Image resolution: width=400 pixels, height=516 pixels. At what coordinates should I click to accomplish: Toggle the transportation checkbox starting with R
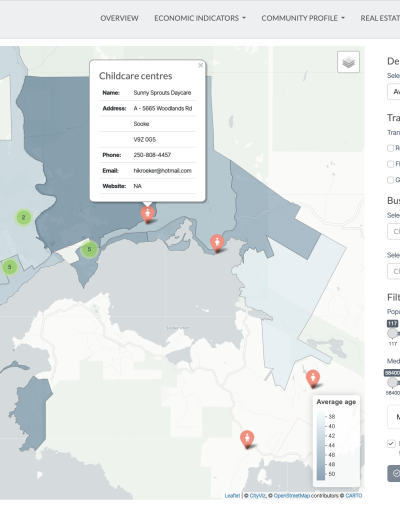(x=390, y=148)
